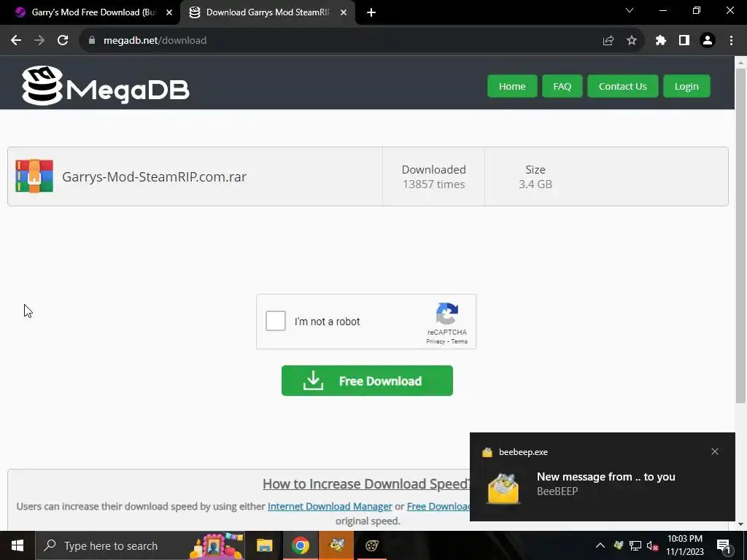
Task: Open reCAPTCHA Privacy link
Action: pyautogui.click(x=436, y=341)
